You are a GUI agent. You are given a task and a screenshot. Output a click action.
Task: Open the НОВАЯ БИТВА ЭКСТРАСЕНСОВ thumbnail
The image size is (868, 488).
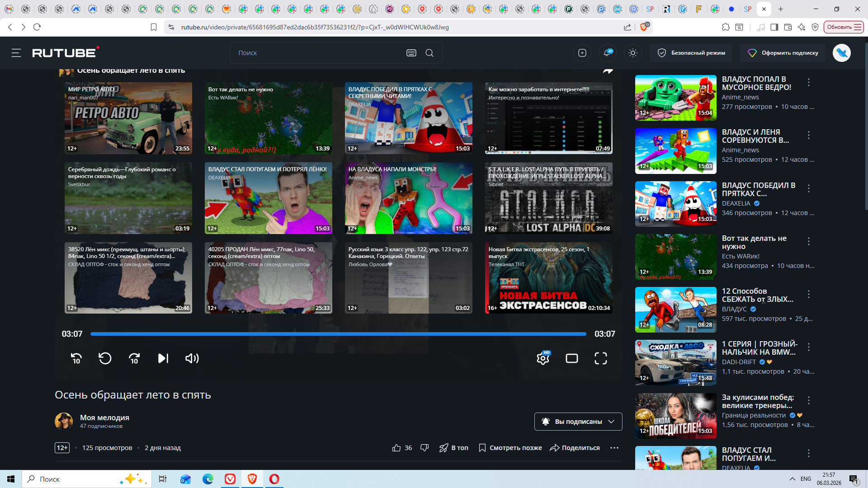tap(548, 278)
